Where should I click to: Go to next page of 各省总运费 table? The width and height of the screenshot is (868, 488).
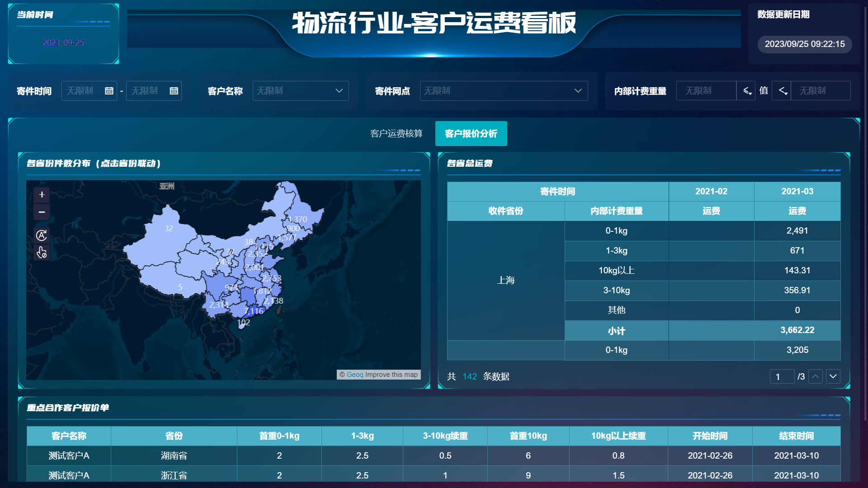[833, 376]
